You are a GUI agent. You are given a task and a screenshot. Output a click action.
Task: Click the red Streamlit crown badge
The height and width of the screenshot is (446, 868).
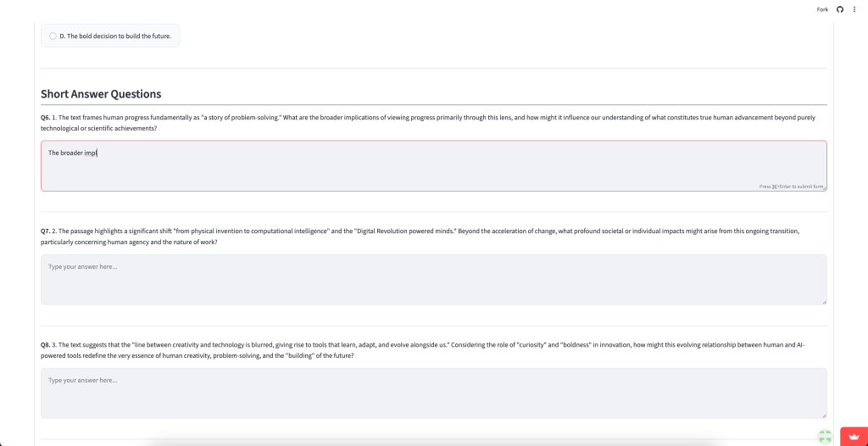click(852, 436)
